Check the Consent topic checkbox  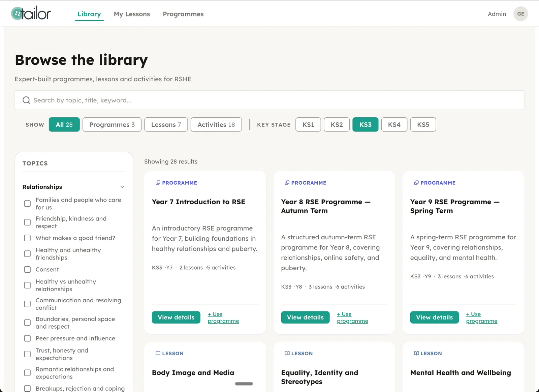[x=27, y=269]
